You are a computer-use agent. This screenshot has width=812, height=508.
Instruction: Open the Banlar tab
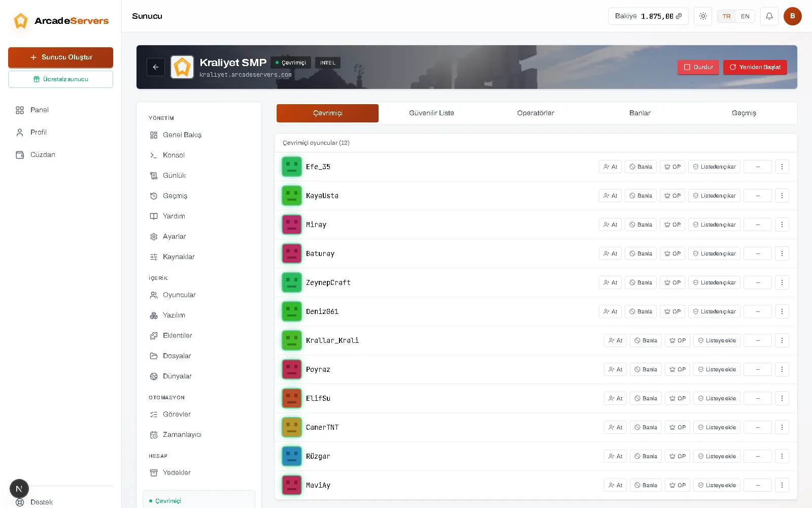[x=639, y=113]
